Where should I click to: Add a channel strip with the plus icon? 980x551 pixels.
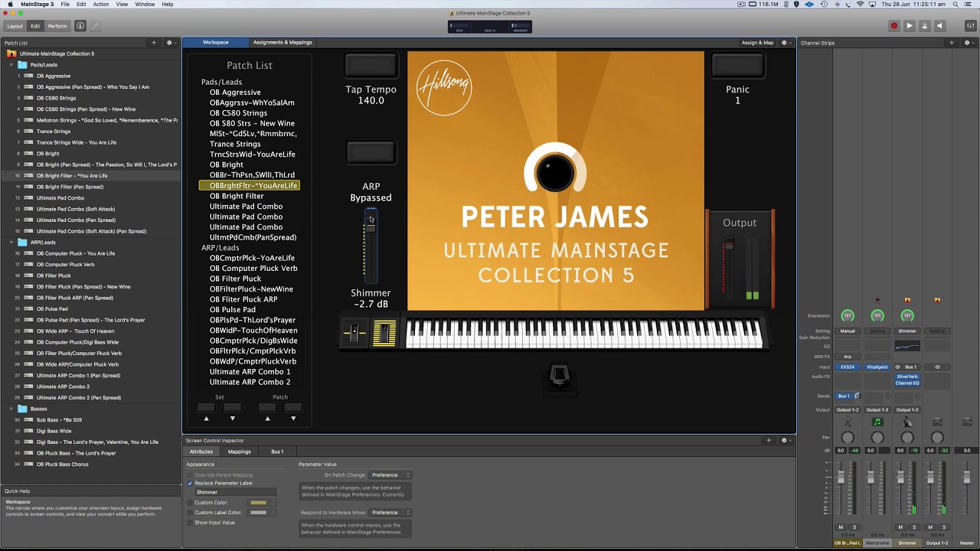pyautogui.click(x=952, y=43)
